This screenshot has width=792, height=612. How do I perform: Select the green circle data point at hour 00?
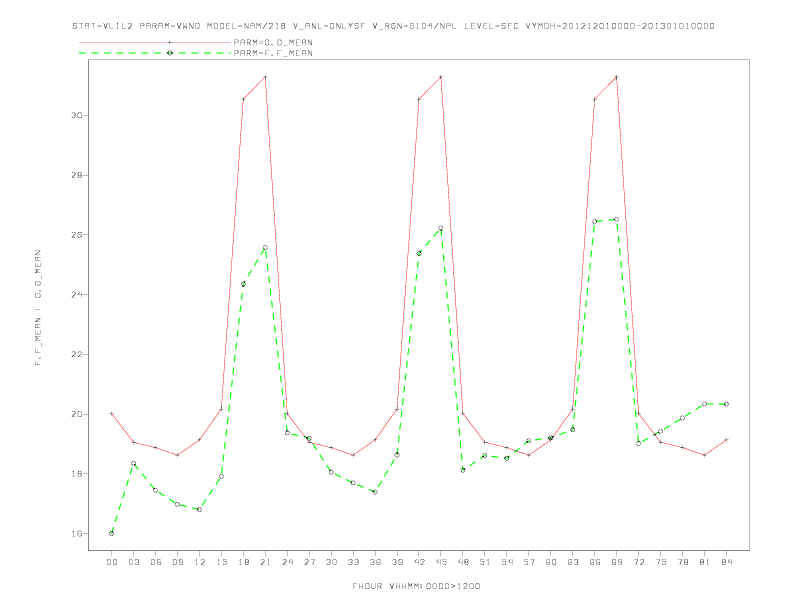[x=112, y=533]
